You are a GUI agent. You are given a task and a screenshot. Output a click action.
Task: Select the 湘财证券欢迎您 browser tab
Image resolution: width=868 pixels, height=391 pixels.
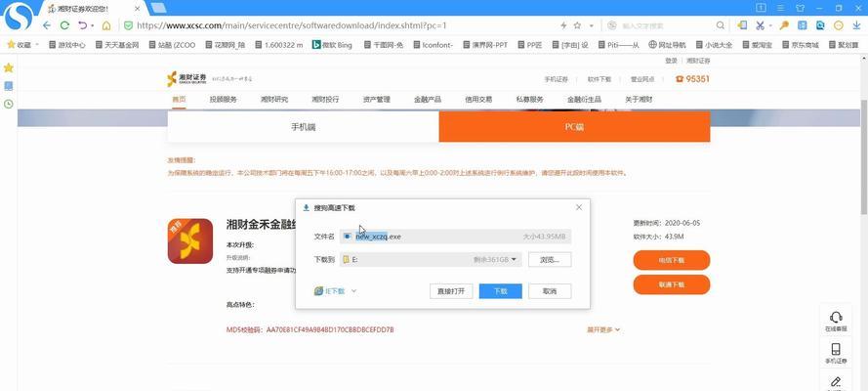point(94,9)
